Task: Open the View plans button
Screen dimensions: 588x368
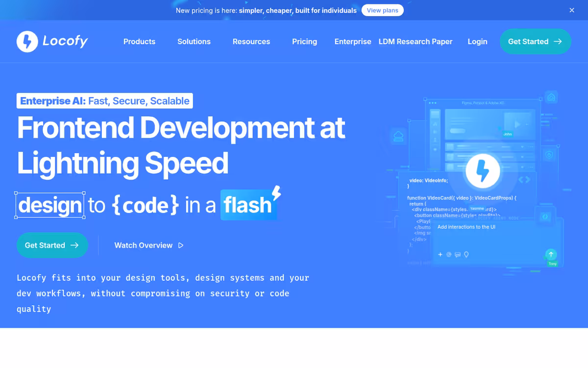Action: coord(383,10)
